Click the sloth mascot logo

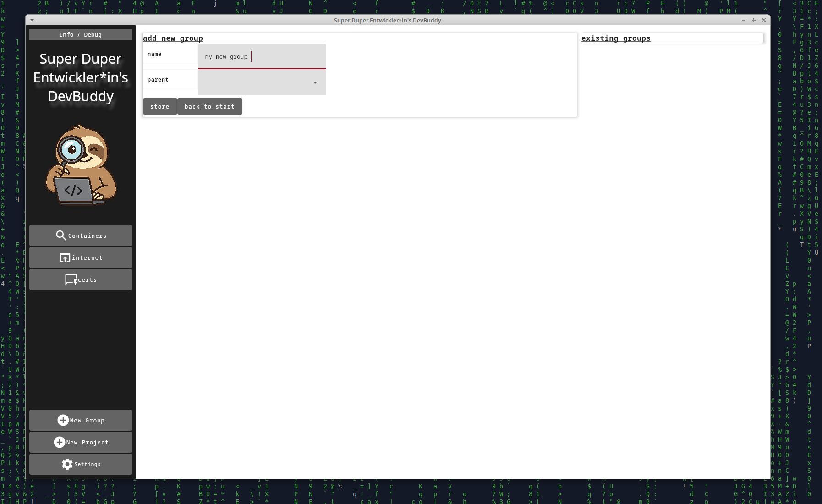81,165
